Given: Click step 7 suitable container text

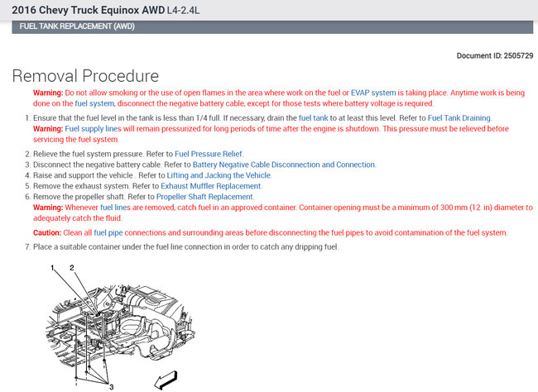Looking at the screenshot, I should tap(185, 247).
